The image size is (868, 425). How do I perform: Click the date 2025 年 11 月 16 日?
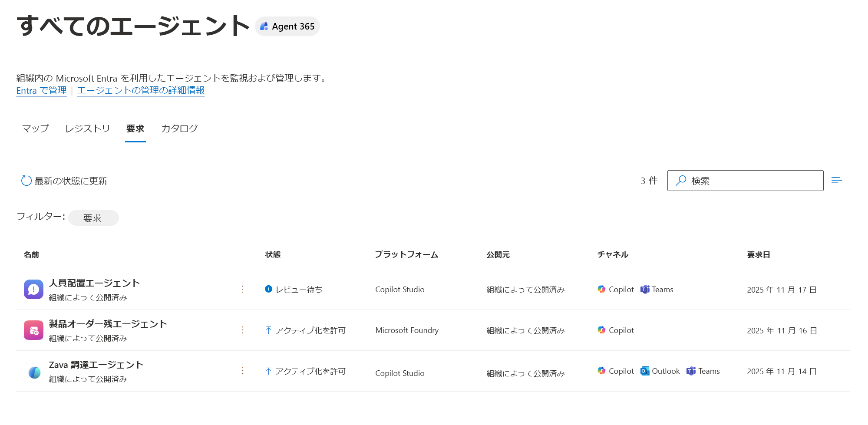click(782, 330)
